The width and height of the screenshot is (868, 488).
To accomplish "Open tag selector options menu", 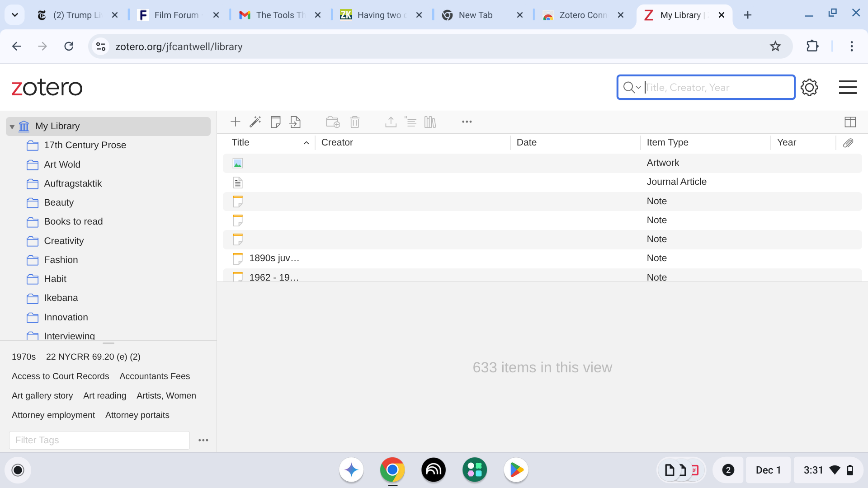I will click(x=203, y=440).
